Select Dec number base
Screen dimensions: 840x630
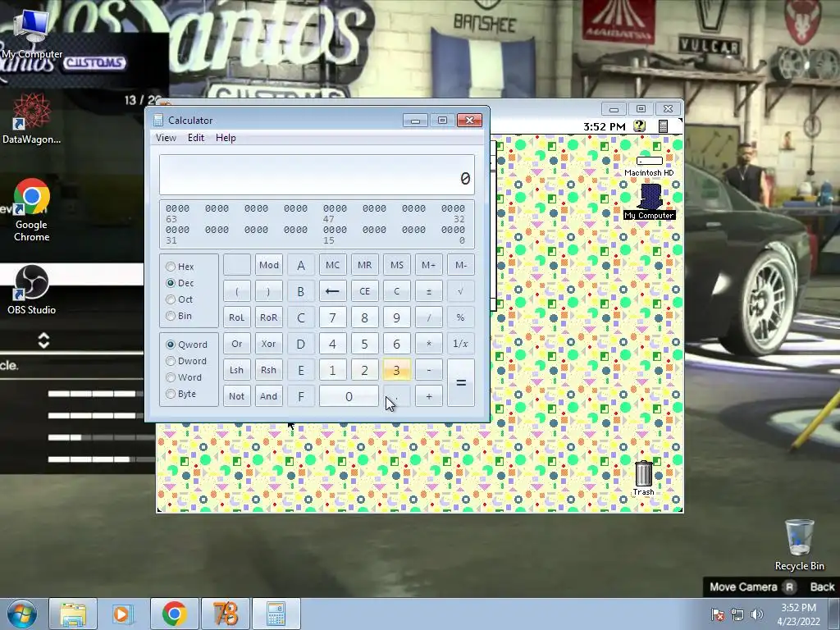pyautogui.click(x=180, y=283)
